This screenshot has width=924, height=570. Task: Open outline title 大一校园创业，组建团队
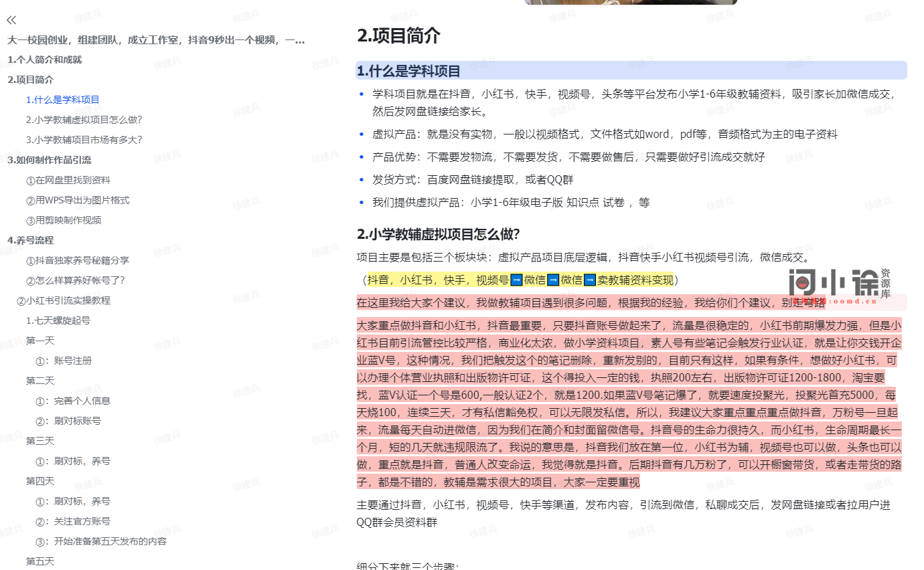[x=156, y=40]
